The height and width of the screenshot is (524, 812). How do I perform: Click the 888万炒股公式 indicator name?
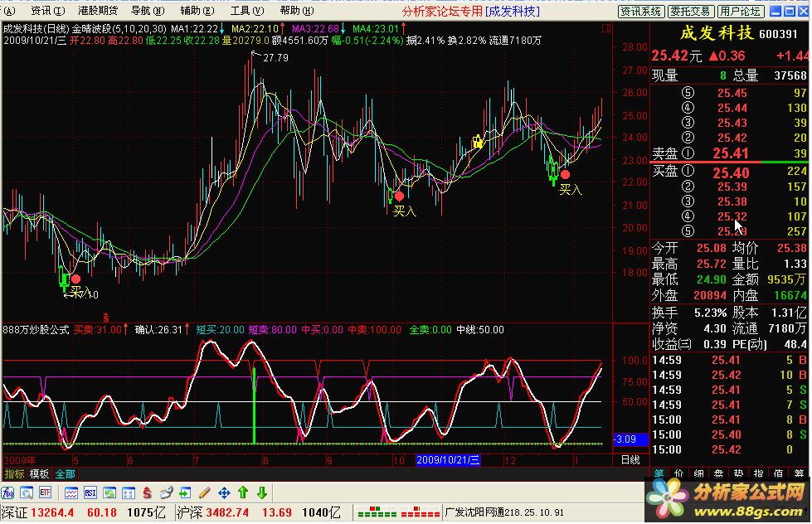(x=36, y=330)
